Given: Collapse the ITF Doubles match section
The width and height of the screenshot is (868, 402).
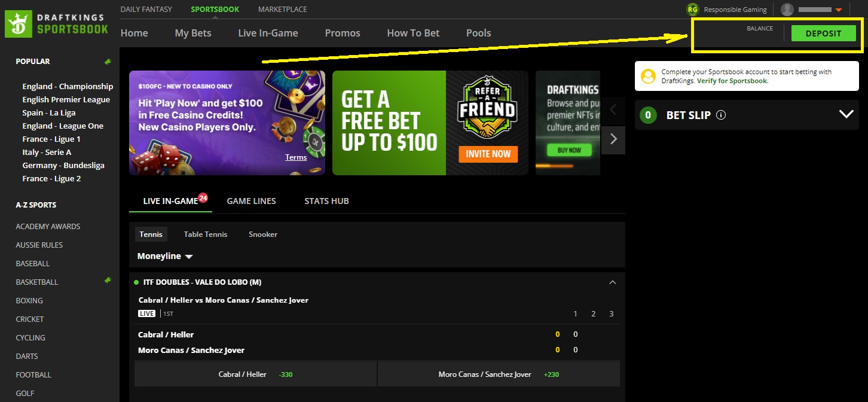Looking at the screenshot, I should pos(612,282).
